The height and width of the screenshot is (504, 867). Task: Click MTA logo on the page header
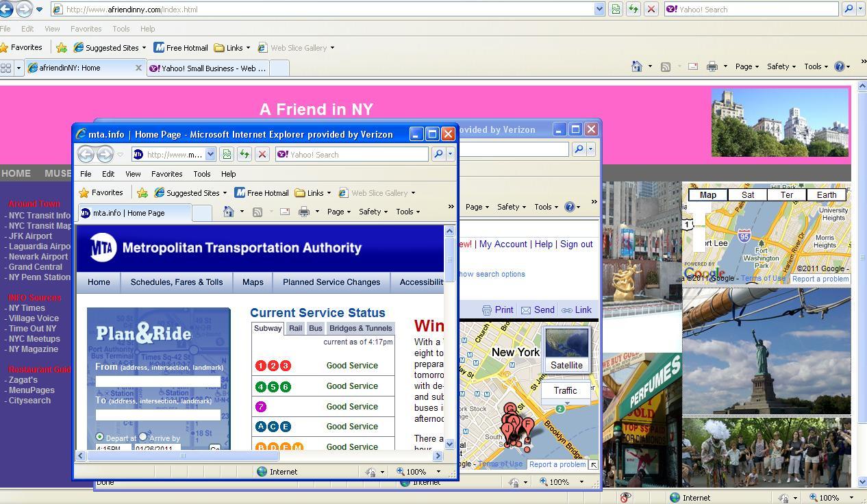tap(103, 247)
